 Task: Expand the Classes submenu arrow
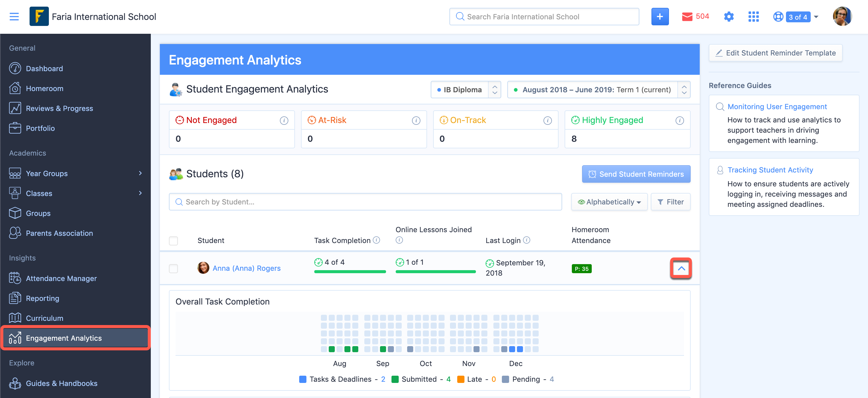(140, 193)
